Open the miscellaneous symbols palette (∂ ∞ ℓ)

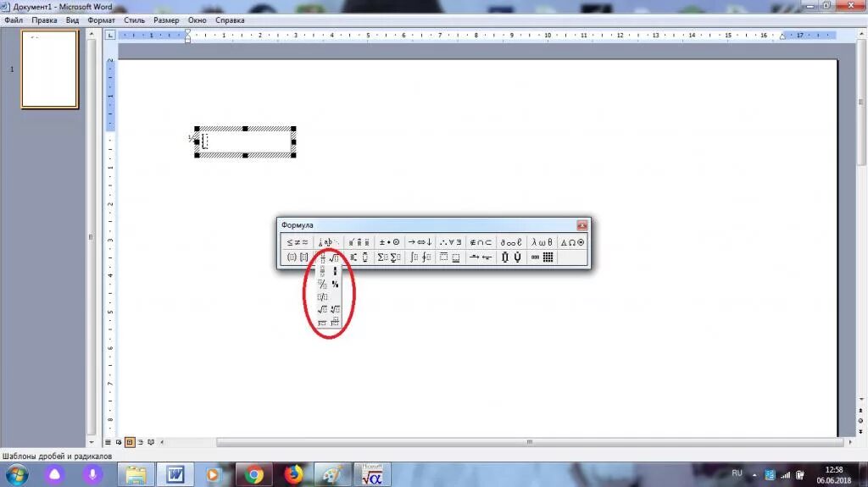click(x=511, y=242)
